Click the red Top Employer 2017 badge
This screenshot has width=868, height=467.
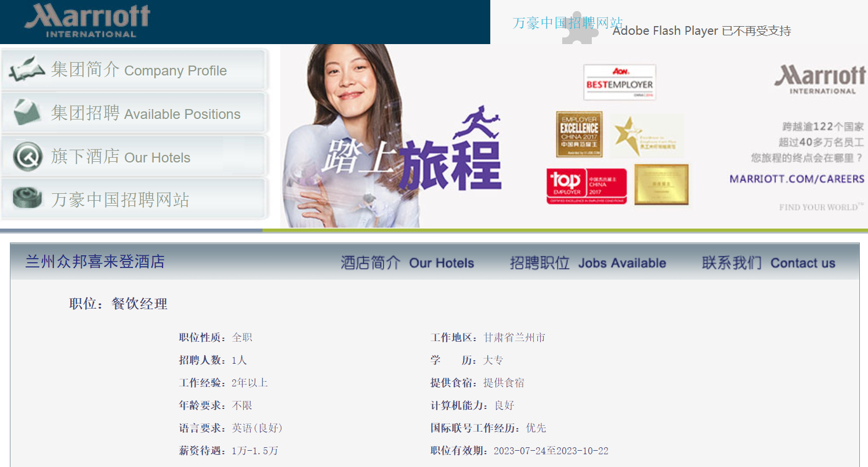pos(587,186)
